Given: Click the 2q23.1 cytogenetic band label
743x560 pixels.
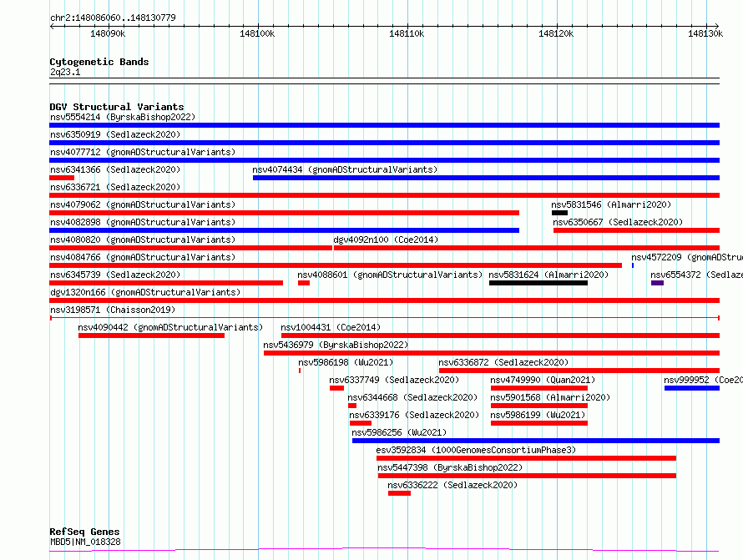Looking at the screenshot, I should 65,72.
